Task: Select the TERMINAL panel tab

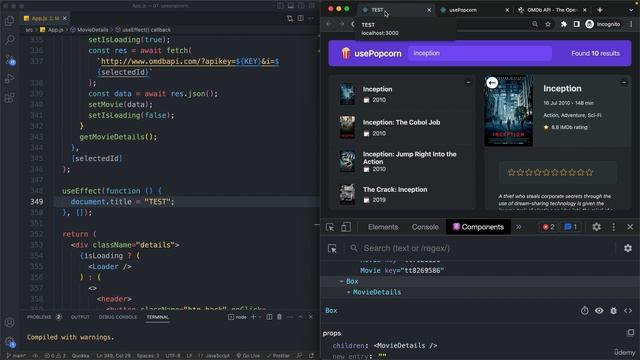Action: (x=158, y=317)
